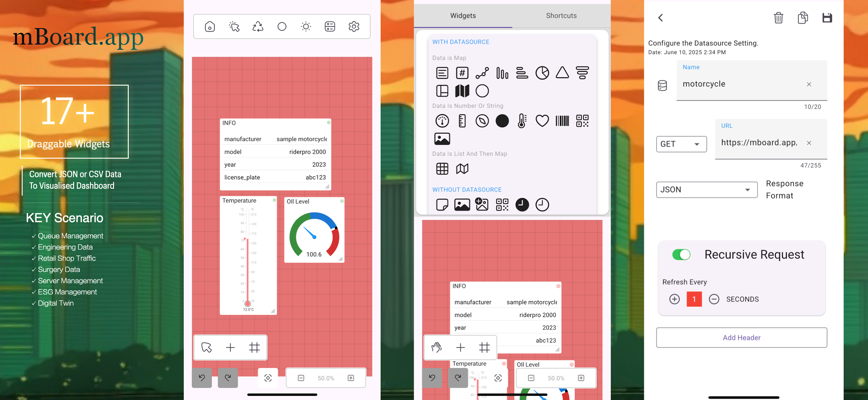Select the table grid widget icon
The height and width of the screenshot is (400, 868).
442,168
